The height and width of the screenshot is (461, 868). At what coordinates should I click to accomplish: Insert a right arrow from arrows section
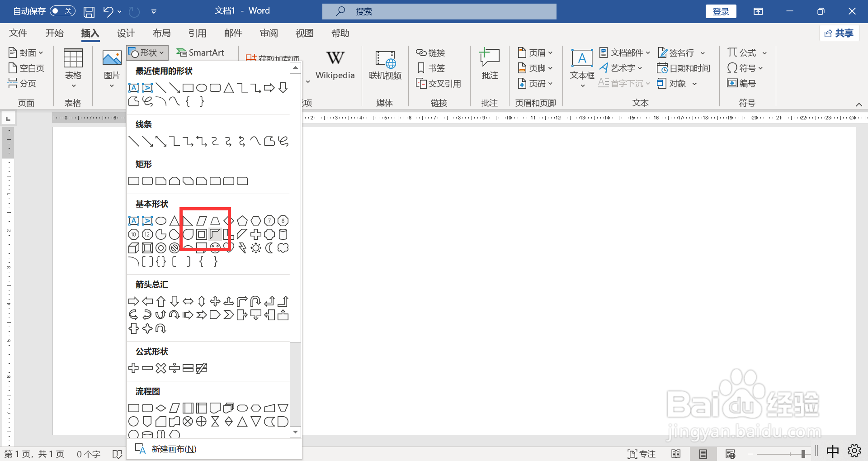click(x=134, y=301)
